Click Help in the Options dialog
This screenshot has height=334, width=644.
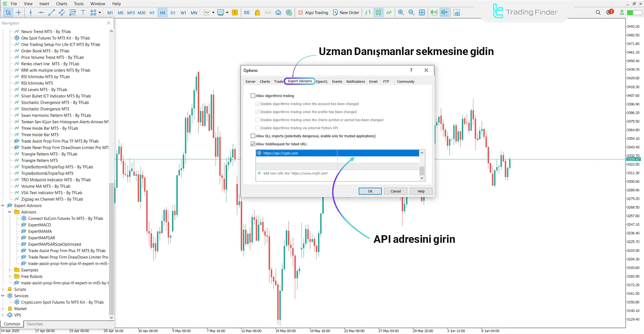pyautogui.click(x=421, y=191)
